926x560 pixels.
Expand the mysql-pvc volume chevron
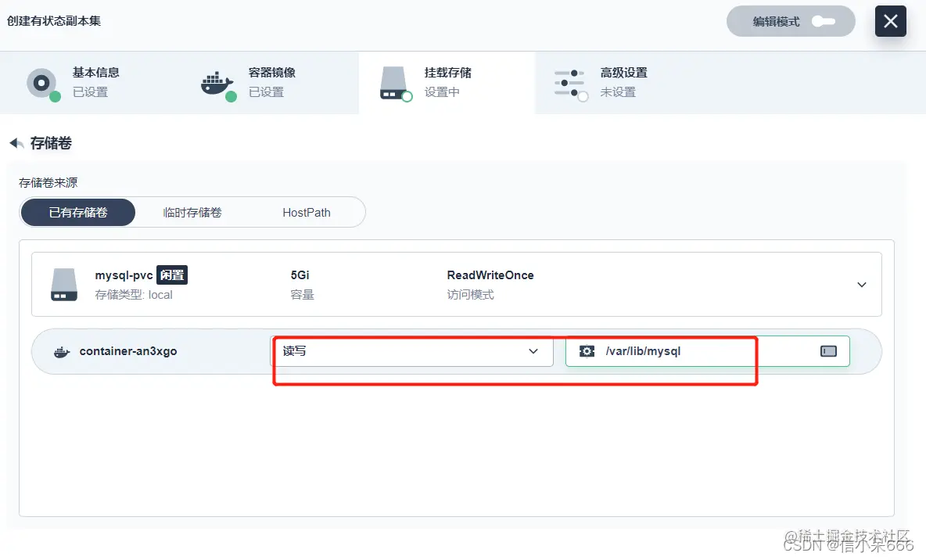pyautogui.click(x=862, y=285)
